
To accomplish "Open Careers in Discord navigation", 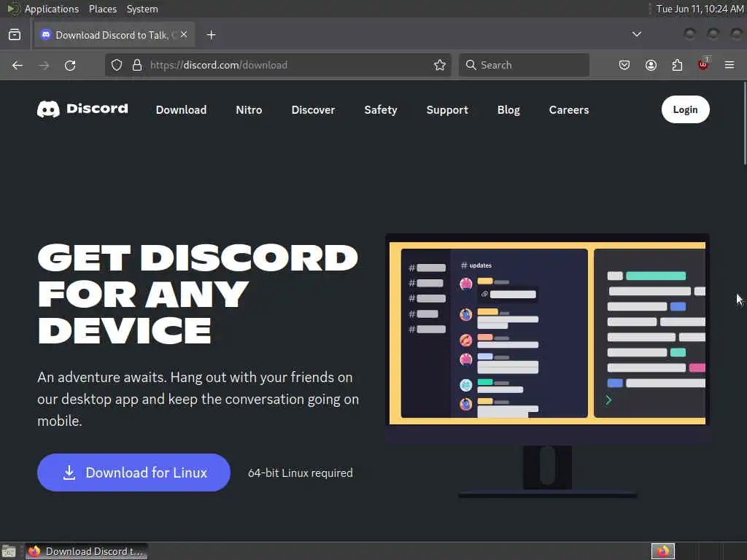I will coord(569,110).
